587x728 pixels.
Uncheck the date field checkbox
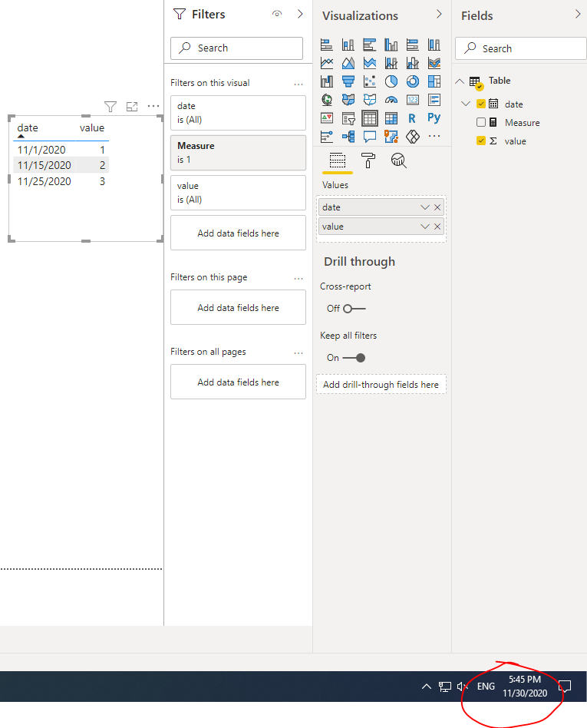pos(481,104)
